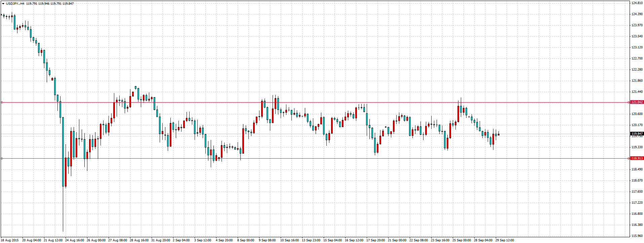Click the 17 Sep 20:00 time label
Image resolution: width=644 pixels, height=243 pixels.
375,240
